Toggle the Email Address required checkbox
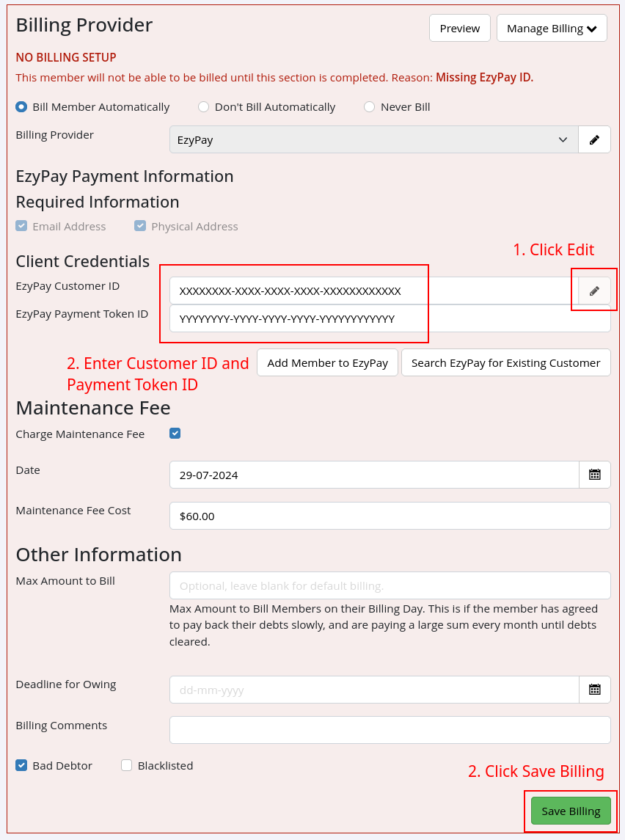Screen dimensions: 625x840 coord(21,225)
